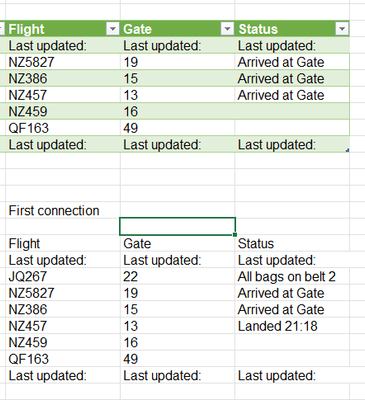Image resolution: width=365 pixels, height=400 pixels.
Task: Click the selected empty cell's fill handle
Action: 235,235
